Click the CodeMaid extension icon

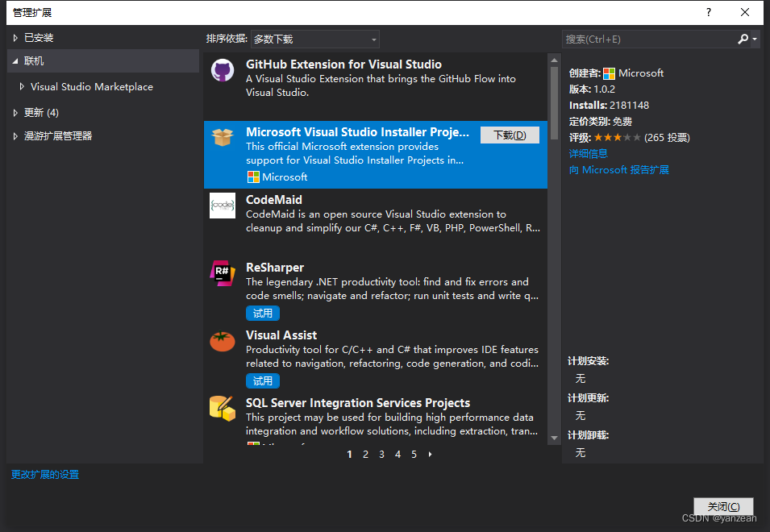pyautogui.click(x=223, y=206)
